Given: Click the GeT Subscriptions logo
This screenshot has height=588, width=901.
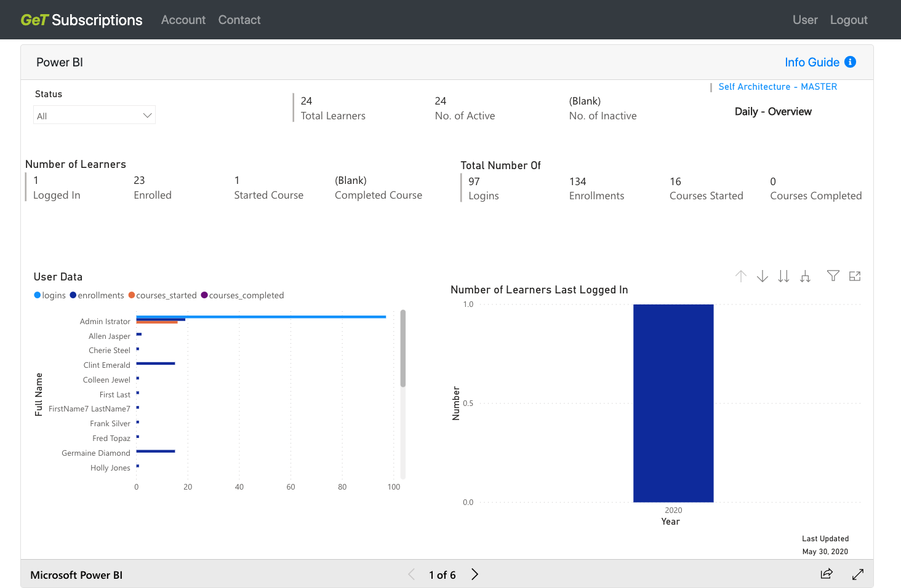Looking at the screenshot, I should tap(82, 20).
